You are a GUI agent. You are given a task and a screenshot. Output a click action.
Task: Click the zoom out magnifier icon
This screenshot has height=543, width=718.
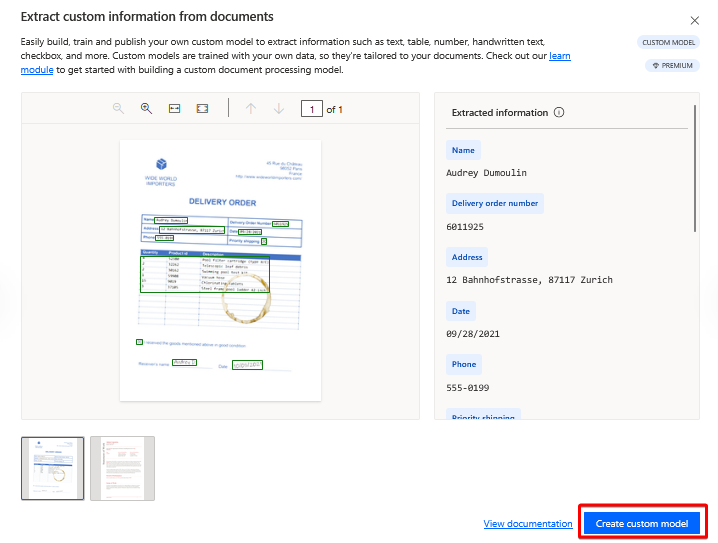pyautogui.click(x=118, y=109)
